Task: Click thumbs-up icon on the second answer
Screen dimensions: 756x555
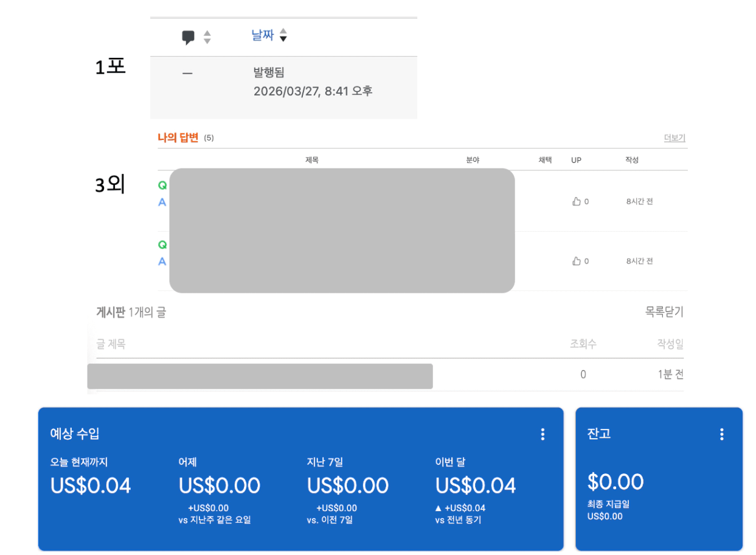Action: pos(577,261)
